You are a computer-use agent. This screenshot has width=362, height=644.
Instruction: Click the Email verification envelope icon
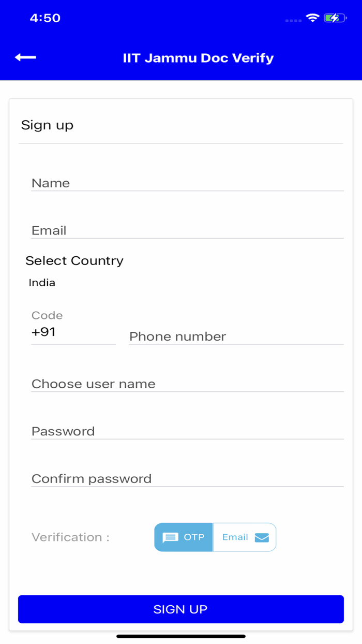(x=262, y=537)
